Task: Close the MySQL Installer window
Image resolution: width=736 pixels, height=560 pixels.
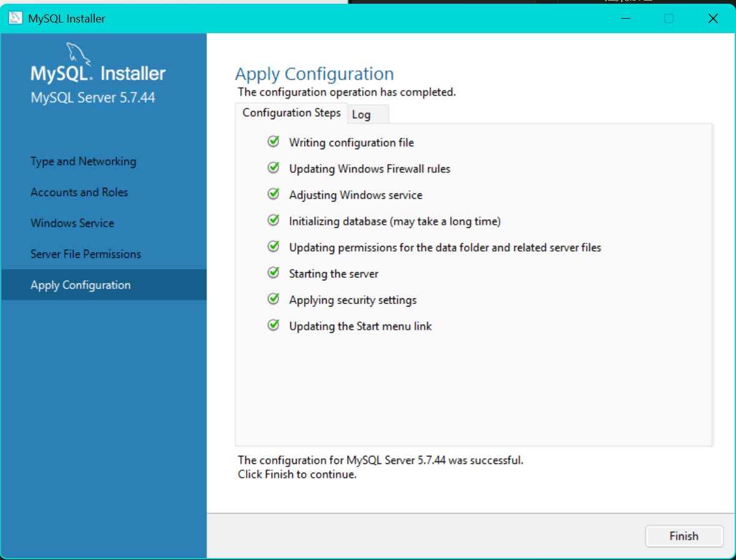Action: pos(713,19)
